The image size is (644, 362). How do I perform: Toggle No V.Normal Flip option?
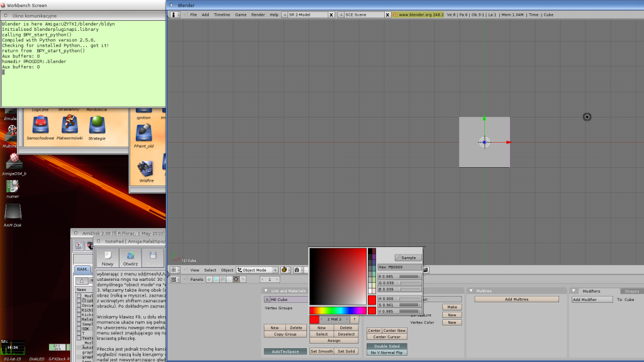387,353
